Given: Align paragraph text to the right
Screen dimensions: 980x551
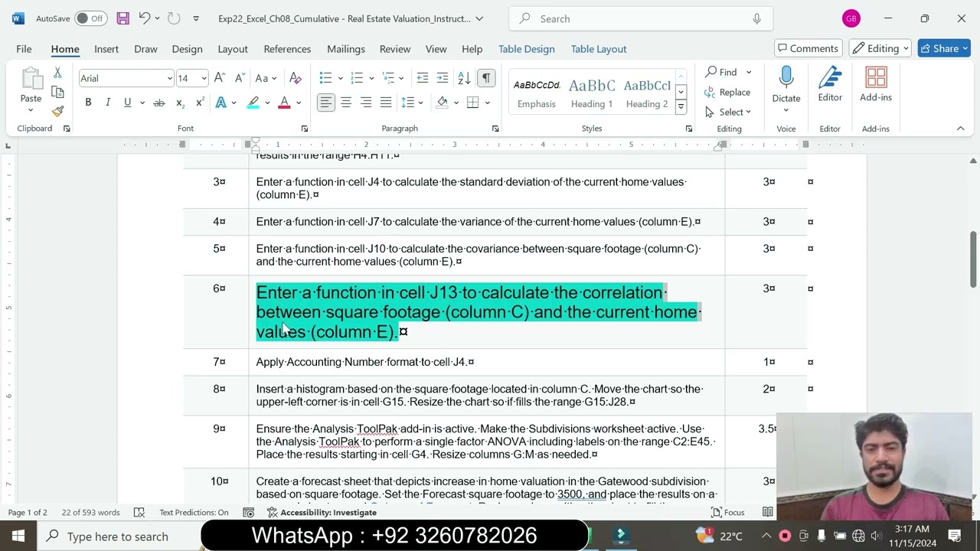Looking at the screenshot, I should [366, 103].
